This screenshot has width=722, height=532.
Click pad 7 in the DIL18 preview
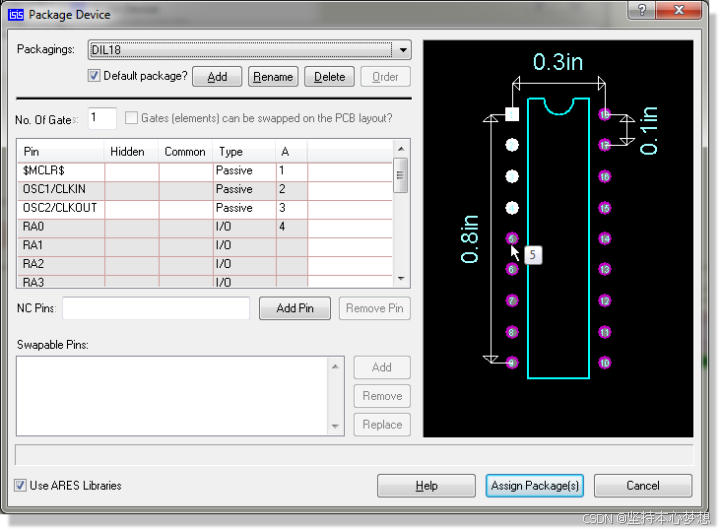tap(512, 301)
